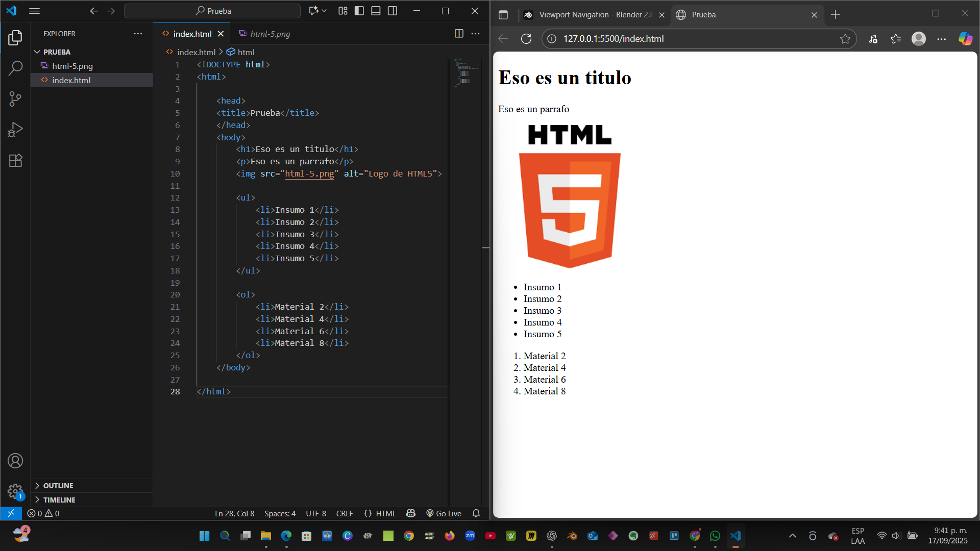Open the Accounts menu in VS Code
Viewport: 980px width, 551px height.
[x=15, y=461]
